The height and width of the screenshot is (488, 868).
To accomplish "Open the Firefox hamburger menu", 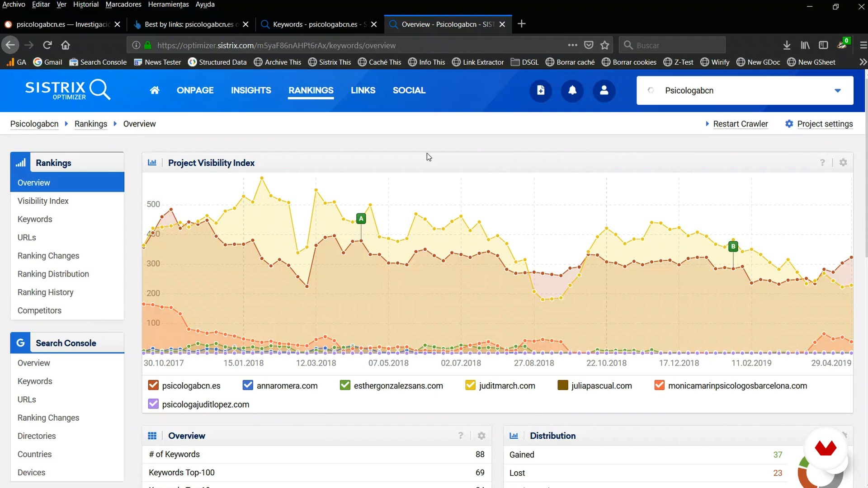I will tap(863, 45).
